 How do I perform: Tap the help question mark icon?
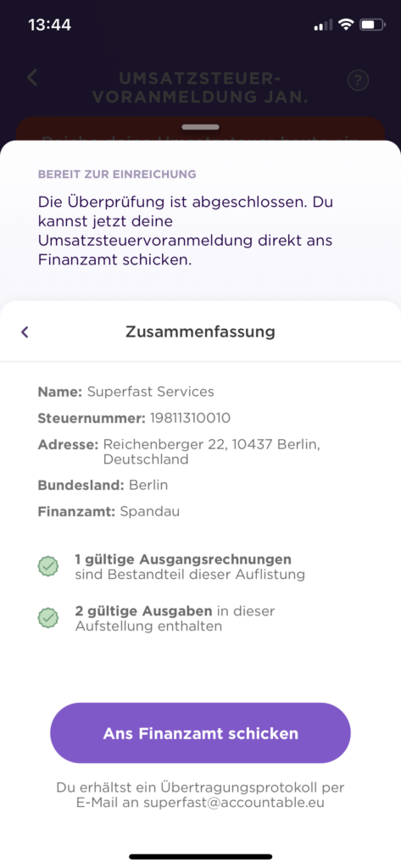(x=358, y=81)
